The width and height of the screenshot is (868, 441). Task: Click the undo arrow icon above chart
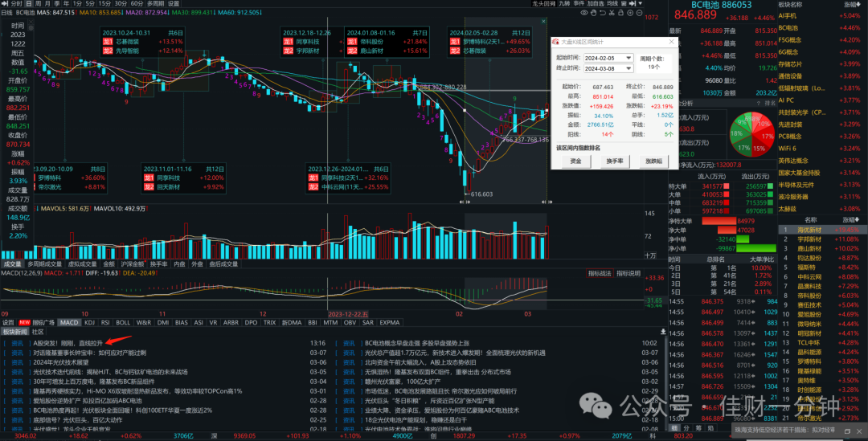[x=603, y=12]
